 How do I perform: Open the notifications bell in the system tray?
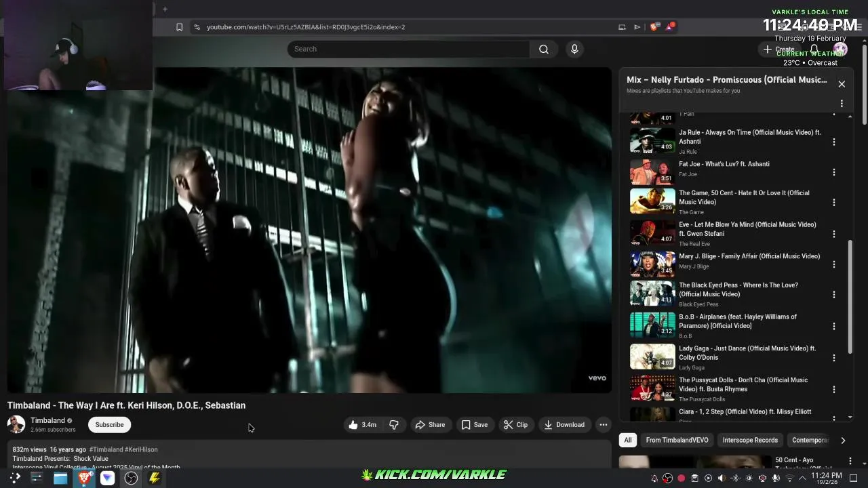(654, 479)
